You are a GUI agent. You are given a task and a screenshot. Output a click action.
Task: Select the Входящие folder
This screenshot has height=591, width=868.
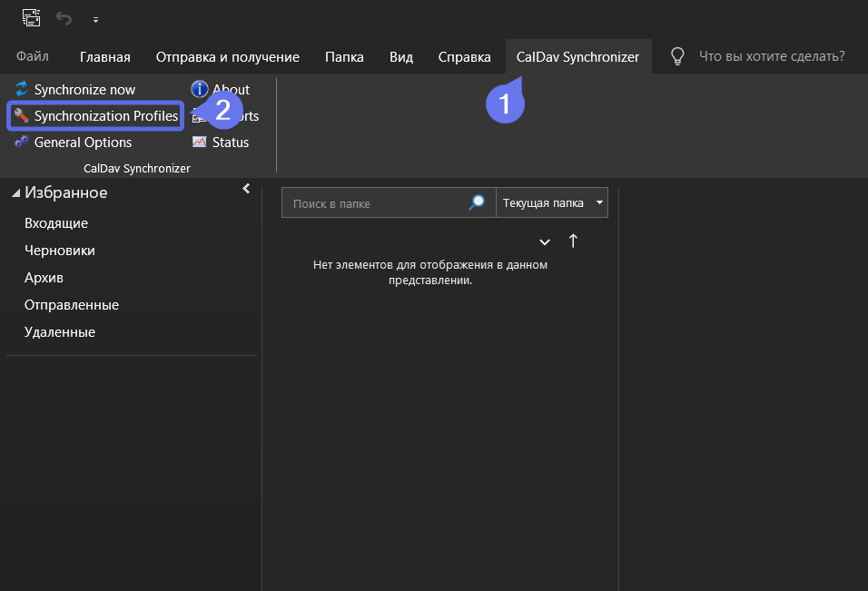click(56, 223)
